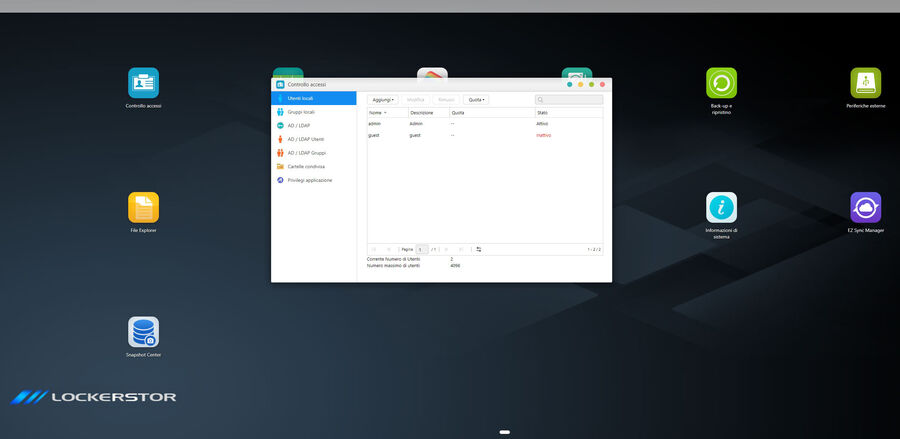Click the refresh icon in pagination bar
The width and height of the screenshot is (900, 439).
(478, 249)
